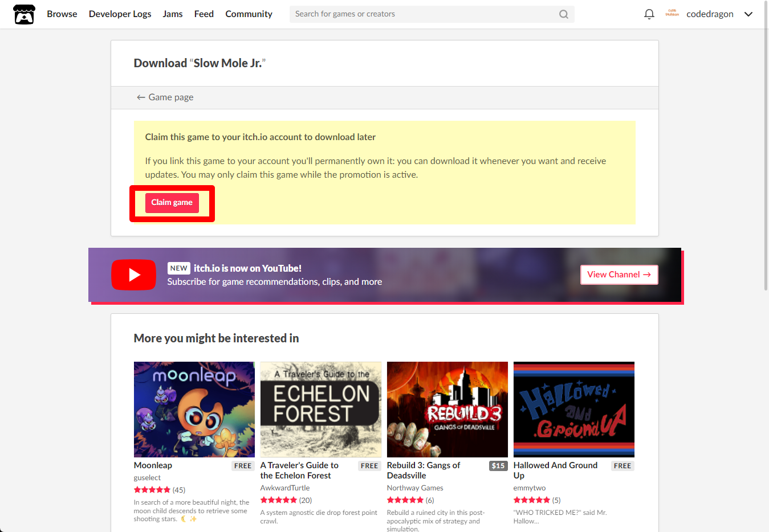The image size is (769, 532).
Task: Open the codedragon username link
Action: [710, 14]
